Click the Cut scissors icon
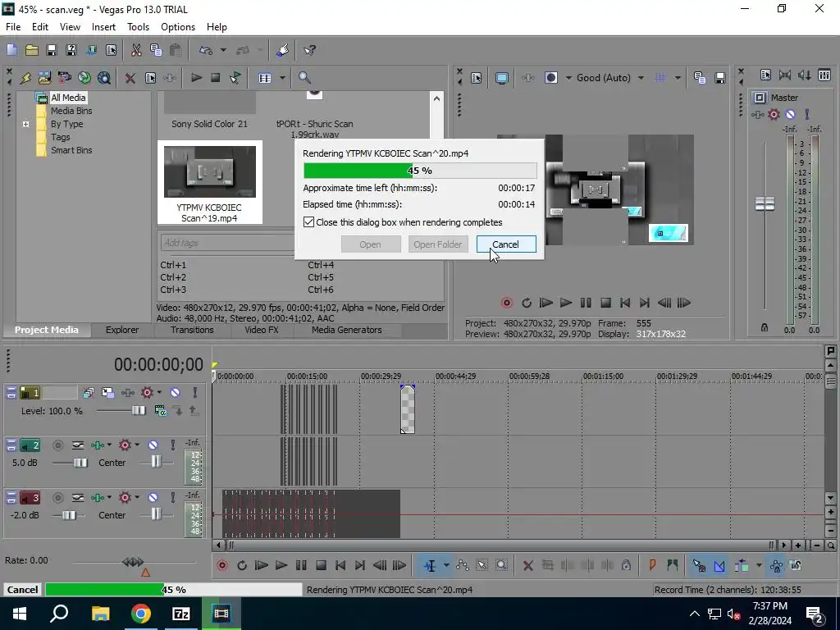Screen dimensions: 840x630 pyautogui.click(x=136, y=50)
